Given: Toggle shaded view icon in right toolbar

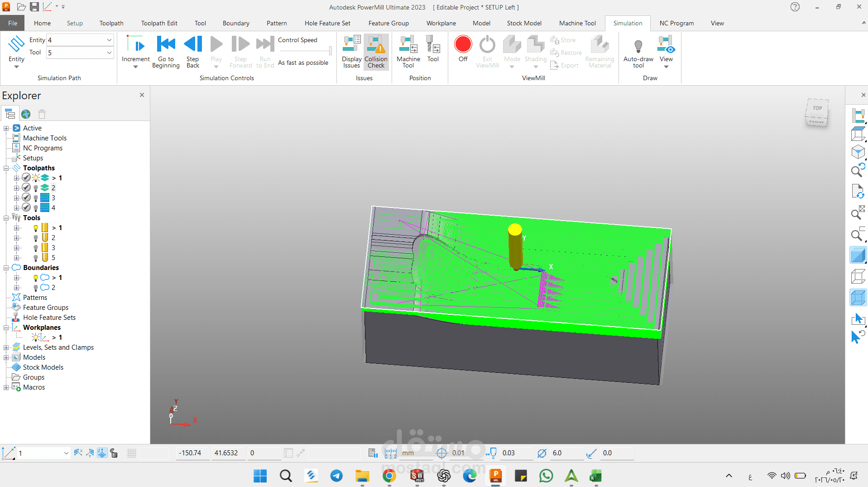Looking at the screenshot, I should (858, 255).
